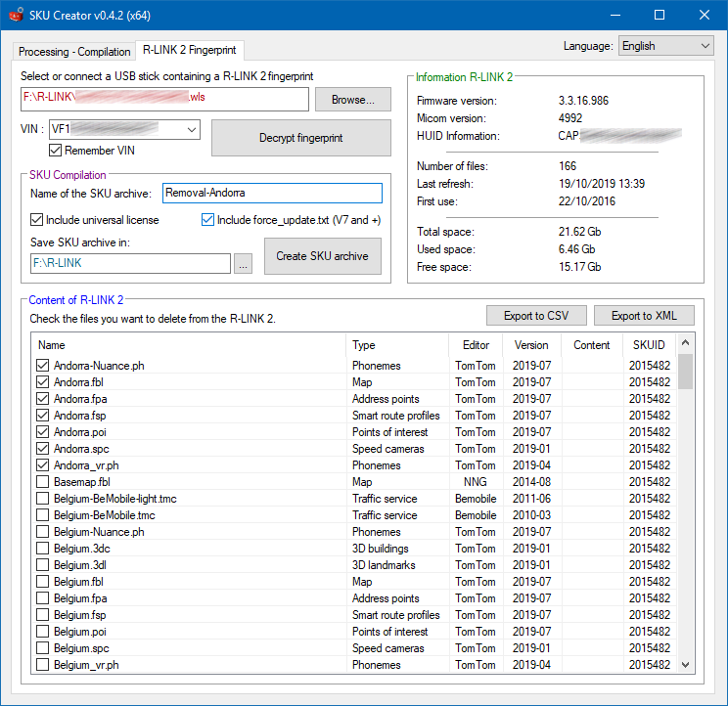Check the Belgium.3dc checkbox
The height and width of the screenshot is (706, 728).
(x=43, y=549)
